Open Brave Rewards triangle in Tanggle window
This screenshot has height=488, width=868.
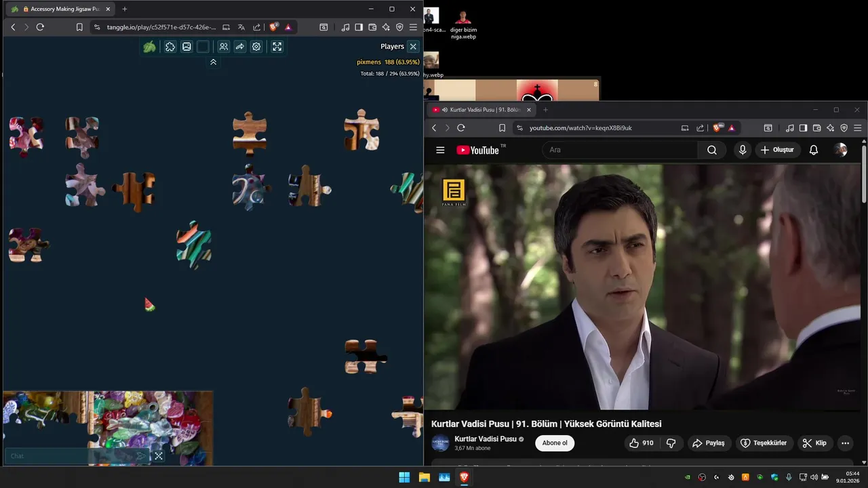pos(288,27)
